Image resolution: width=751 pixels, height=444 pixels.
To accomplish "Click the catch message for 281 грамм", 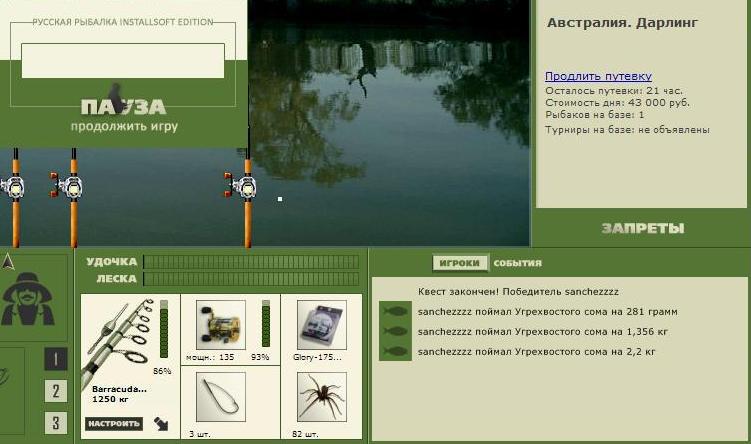I will (x=547, y=312).
